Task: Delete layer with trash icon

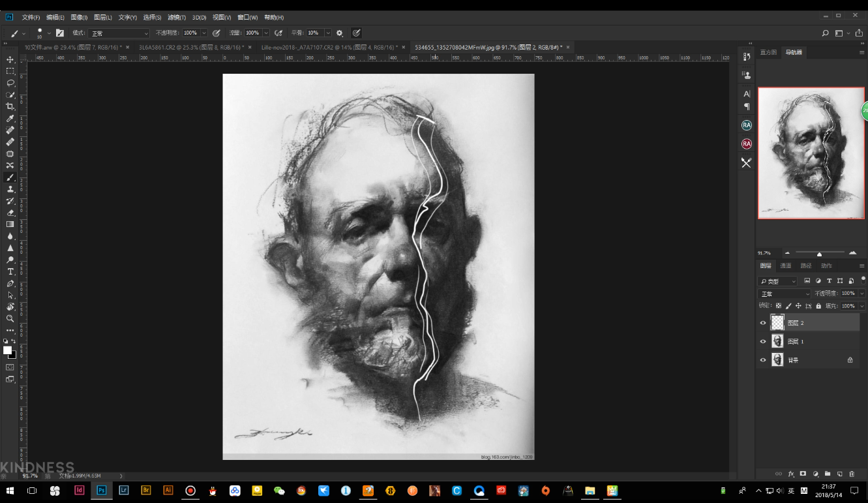Action: coord(852,474)
